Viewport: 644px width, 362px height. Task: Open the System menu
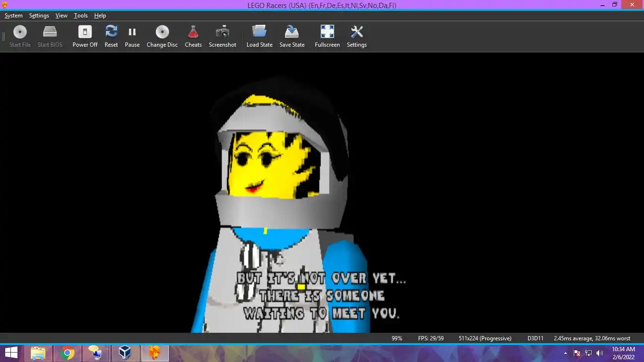click(x=14, y=16)
